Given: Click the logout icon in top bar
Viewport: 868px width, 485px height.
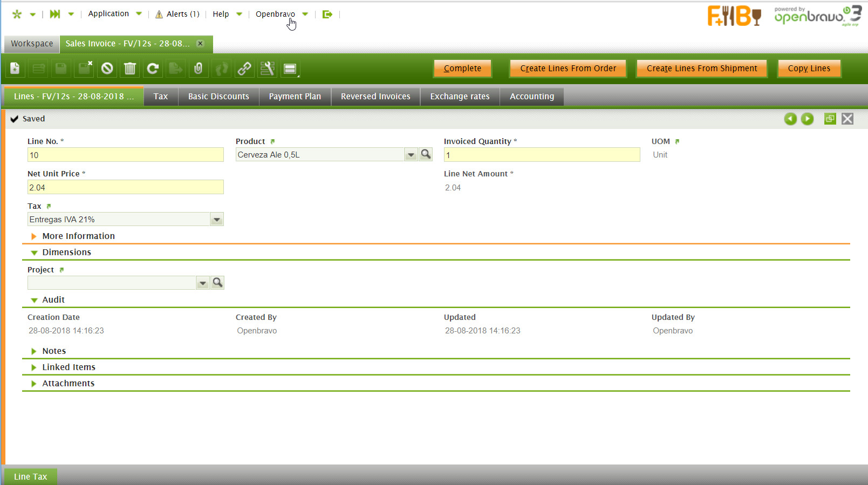Looking at the screenshot, I should point(327,14).
